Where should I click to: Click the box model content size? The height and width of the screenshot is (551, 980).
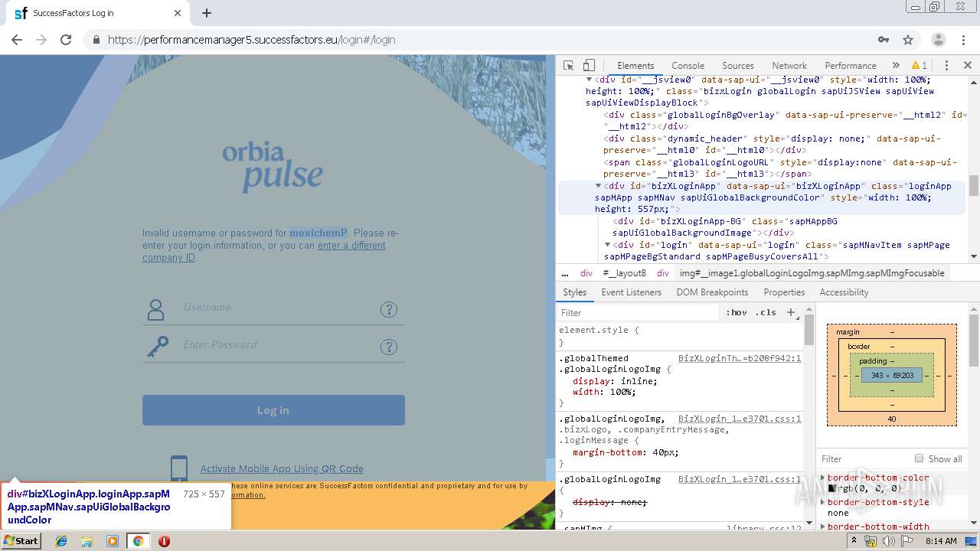click(x=892, y=376)
